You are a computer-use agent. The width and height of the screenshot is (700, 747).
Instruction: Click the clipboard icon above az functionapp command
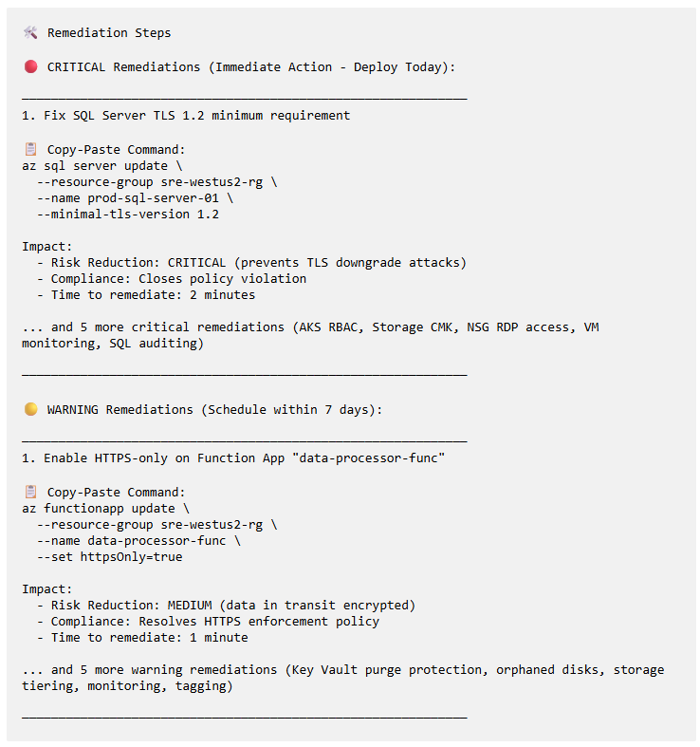(31, 492)
